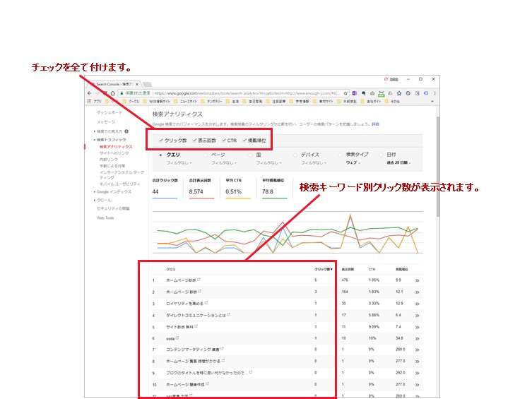Screen dimensions: 532x399
Task: Open details arrow for query row 1
Action: [417, 280]
